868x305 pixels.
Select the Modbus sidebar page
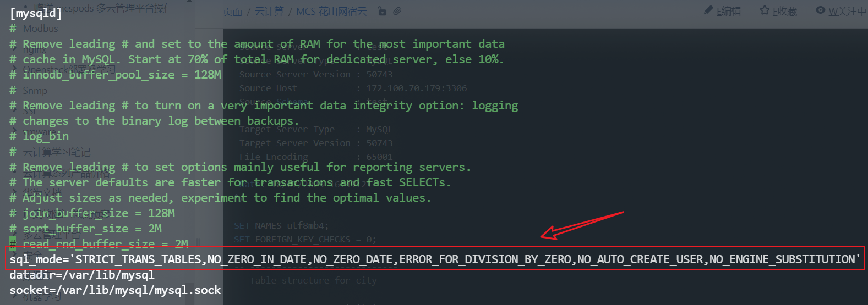coord(40,29)
